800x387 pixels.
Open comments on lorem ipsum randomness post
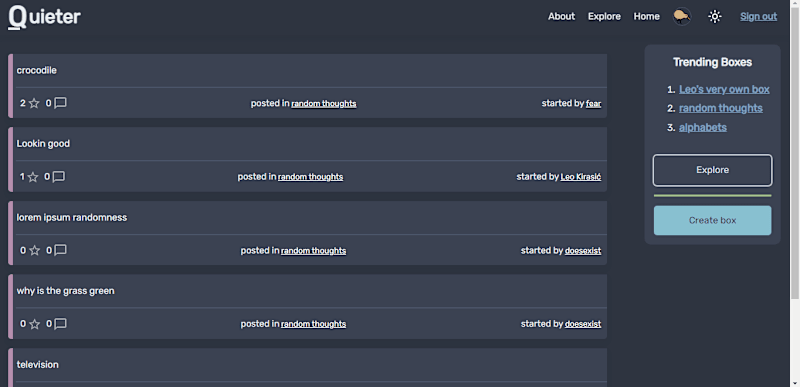pos(60,250)
